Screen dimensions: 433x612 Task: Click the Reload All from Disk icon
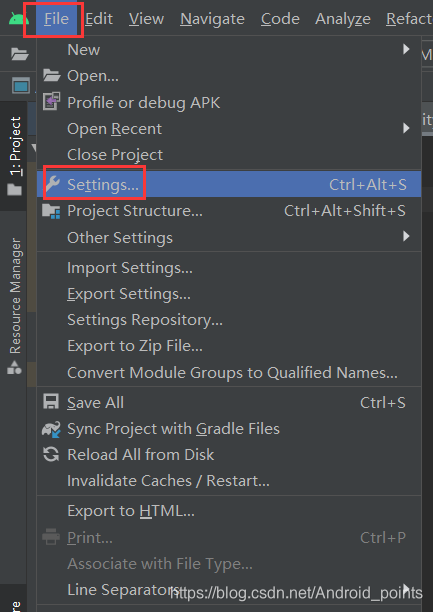[x=51, y=455]
